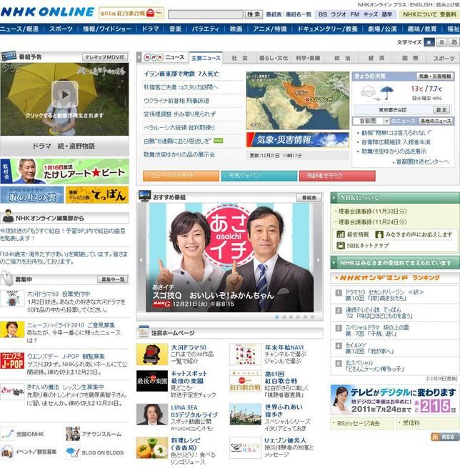Screen dimensions: 460x476
Task: Select the medium 文字サイズ text size button
Action: (x=442, y=42)
